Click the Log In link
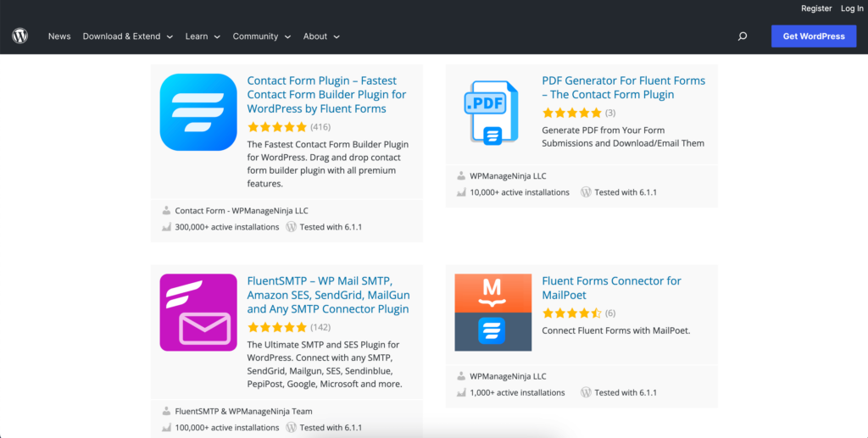Viewport: 868px width, 438px height. tap(852, 8)
